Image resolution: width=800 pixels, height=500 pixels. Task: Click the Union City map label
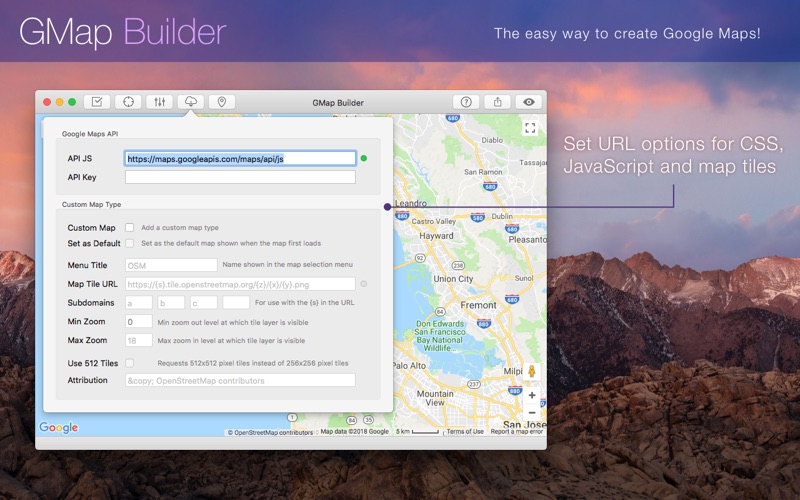coord(453,279)
